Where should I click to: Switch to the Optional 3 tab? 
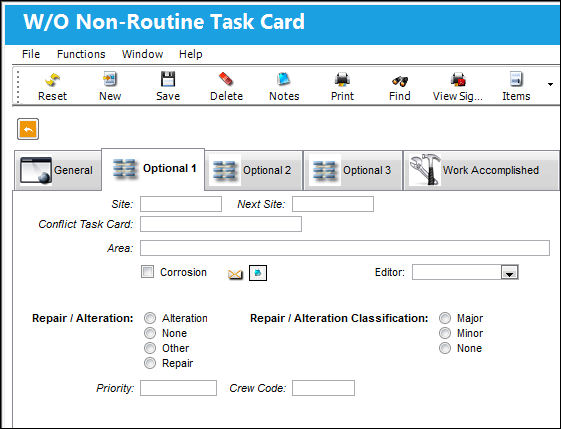coord(353,170)
